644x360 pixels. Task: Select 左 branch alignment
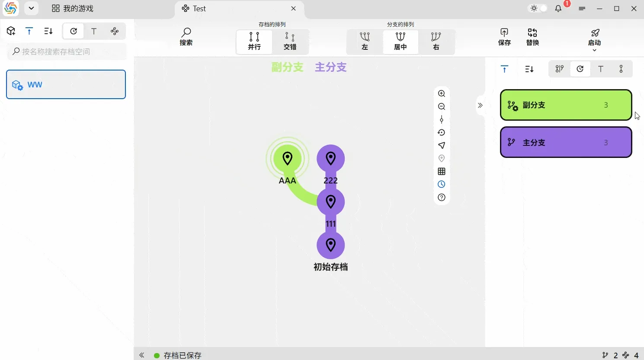pyautogui.click(x=364, y=42)
